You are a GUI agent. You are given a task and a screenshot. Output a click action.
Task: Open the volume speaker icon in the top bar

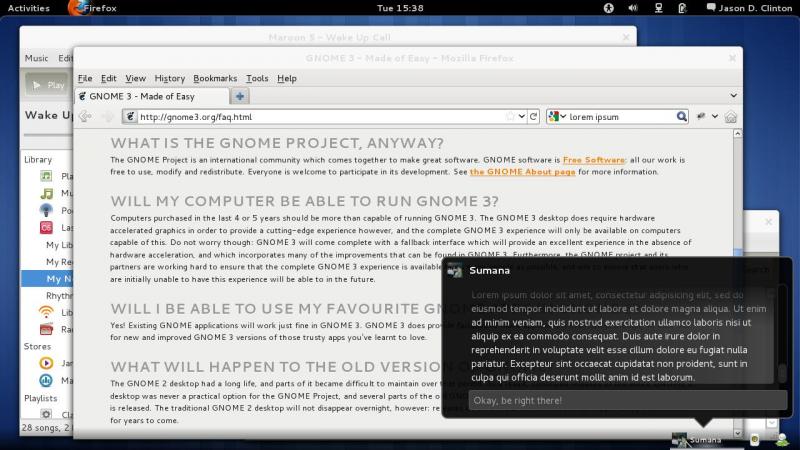coord(633,8)
